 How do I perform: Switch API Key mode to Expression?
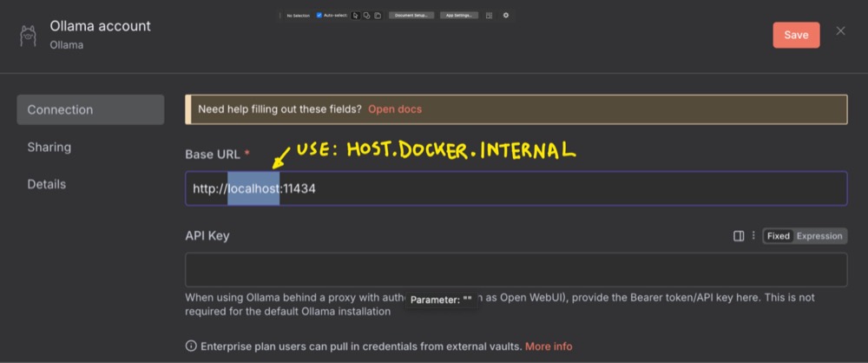[819, 236]
